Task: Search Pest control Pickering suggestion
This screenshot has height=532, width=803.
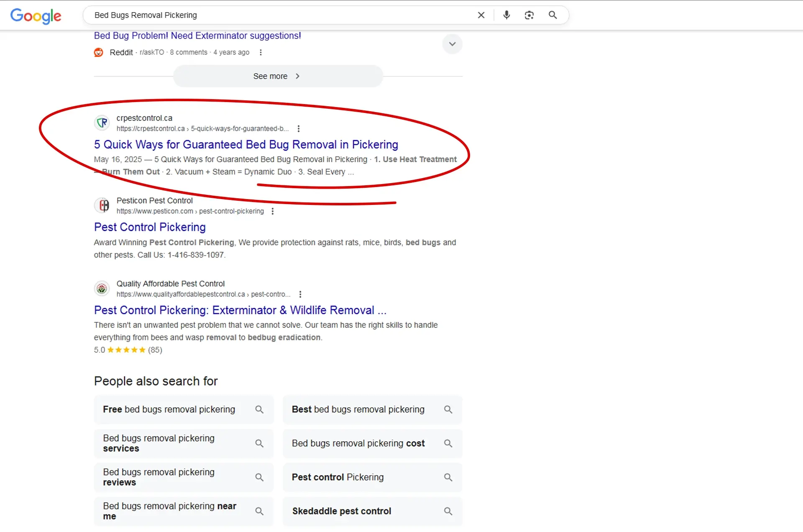Action: tap(372, 477)
